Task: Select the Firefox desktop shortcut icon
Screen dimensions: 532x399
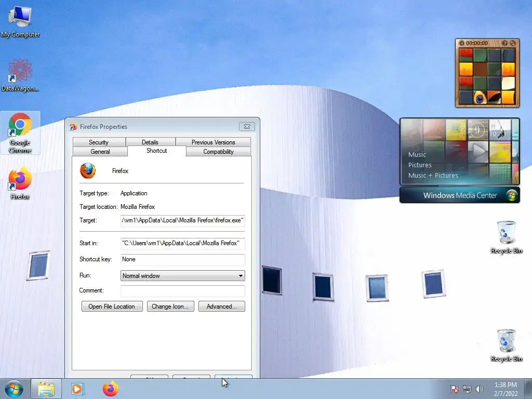Action: [20, 183]
